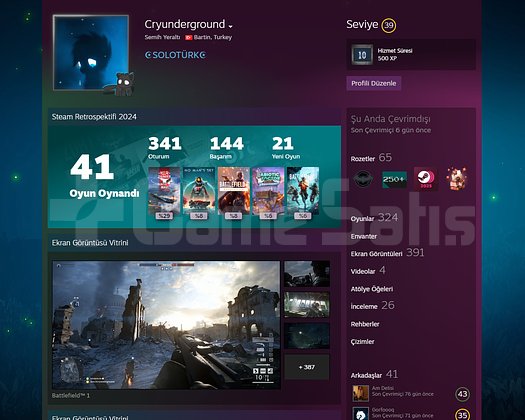Screen dimensions: 525x420
Task: Open the İnceleme 26 reviews link
Action: [372, 305]
